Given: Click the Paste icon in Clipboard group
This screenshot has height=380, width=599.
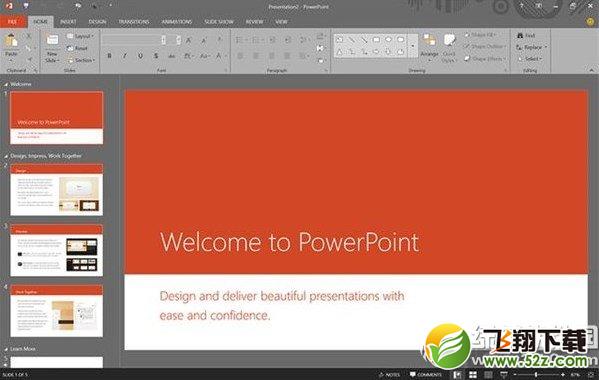Looking at the screenshot, I should tap(11, 41).
